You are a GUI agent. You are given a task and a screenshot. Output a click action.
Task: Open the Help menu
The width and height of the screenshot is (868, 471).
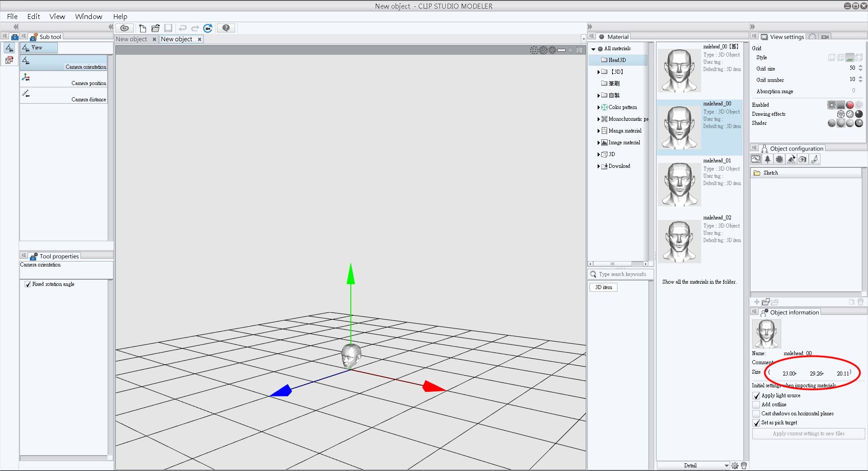pyautogui.click(x=120, y=16)
